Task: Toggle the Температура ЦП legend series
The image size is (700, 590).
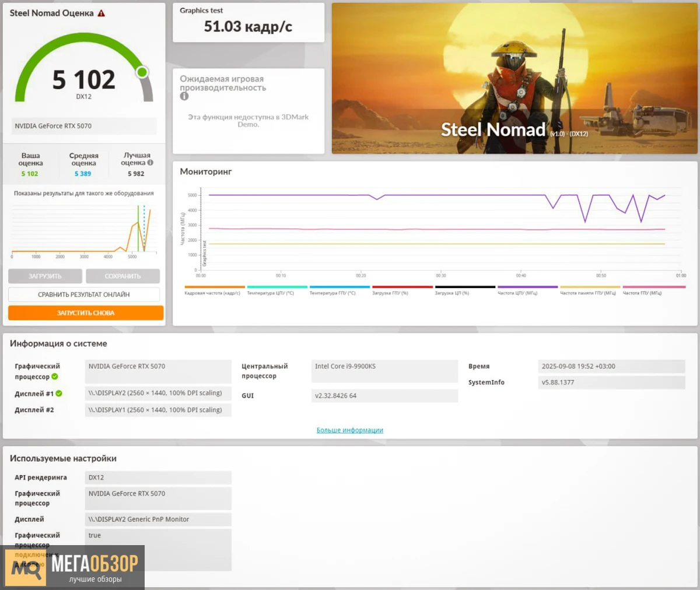Action: [276, 291]
